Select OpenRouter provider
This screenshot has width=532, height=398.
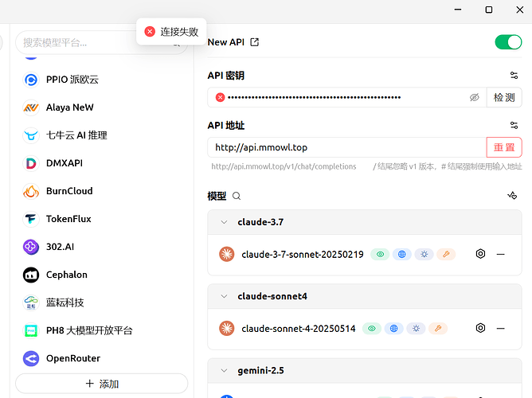pos(102,358)
